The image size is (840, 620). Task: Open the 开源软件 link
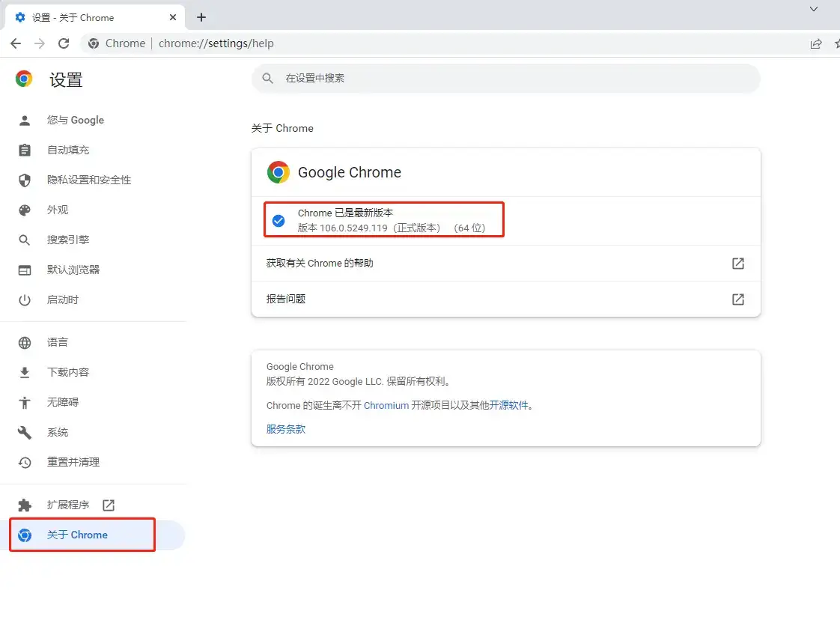[x=508, y=406]
